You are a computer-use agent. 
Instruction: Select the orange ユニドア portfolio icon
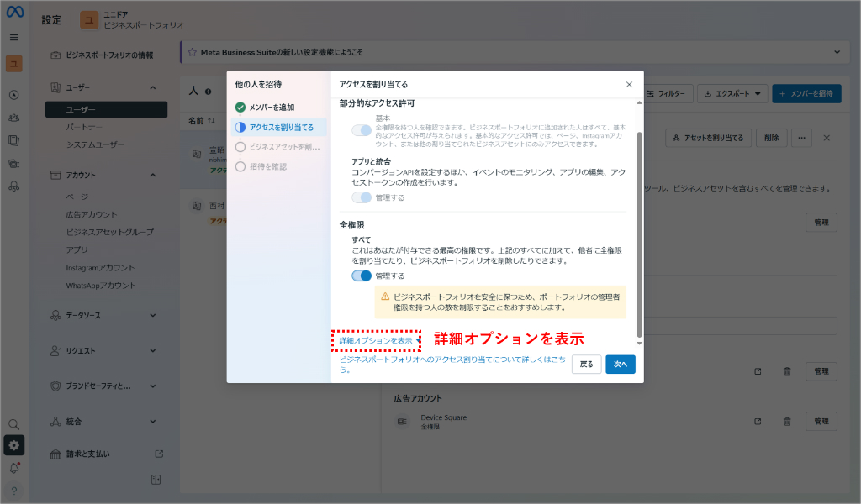[x=13, y=63]
